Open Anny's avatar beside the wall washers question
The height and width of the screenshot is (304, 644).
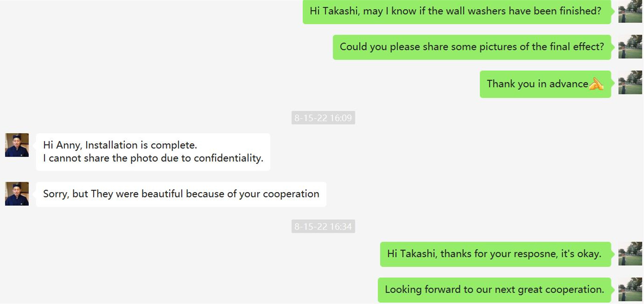pos(630,11)
